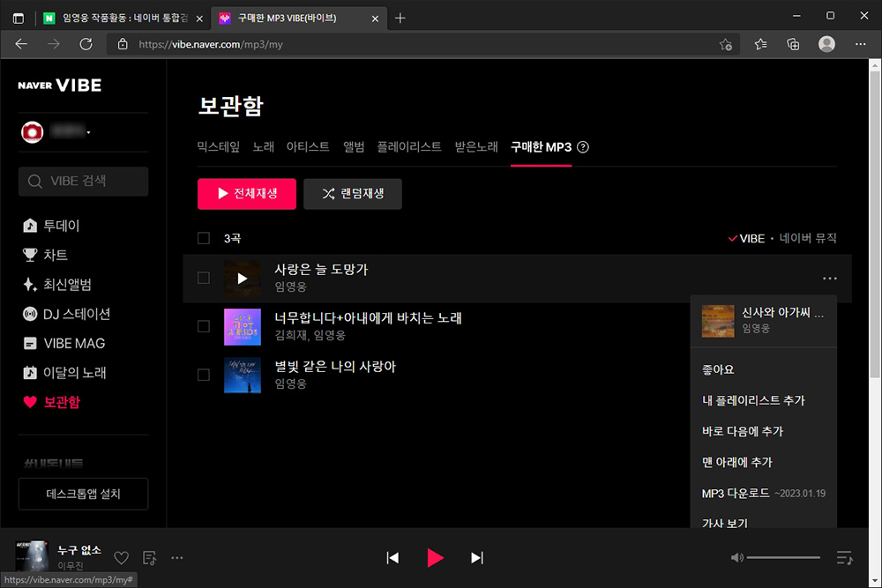Click 랜덤재생 shuffle button

353,194
